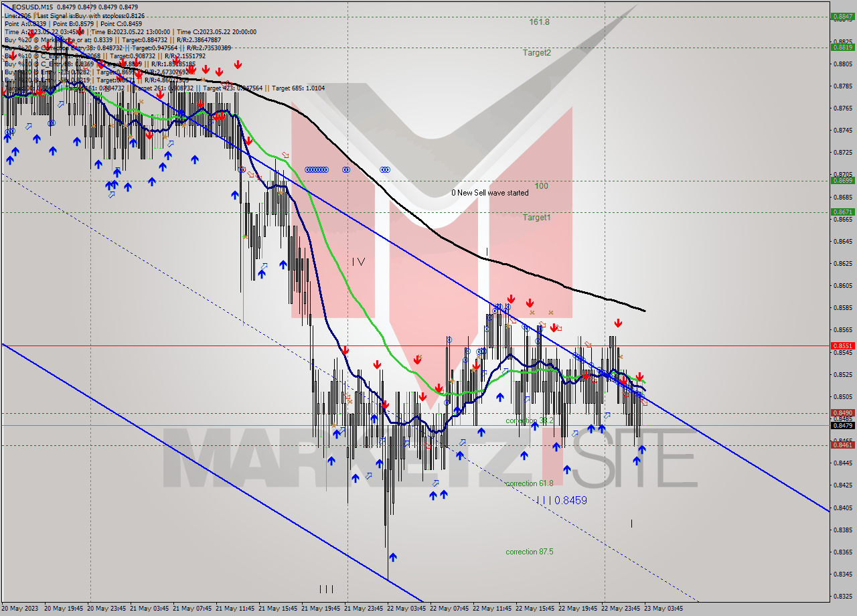
Task: Select the 'Target1' label
Action: pos(537,217)
